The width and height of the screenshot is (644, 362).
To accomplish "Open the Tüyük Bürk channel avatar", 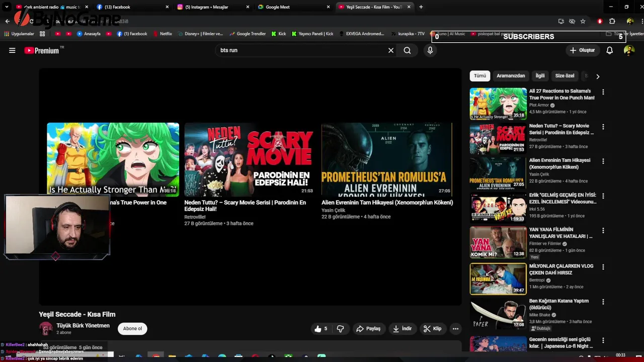I will click(46, 329).
